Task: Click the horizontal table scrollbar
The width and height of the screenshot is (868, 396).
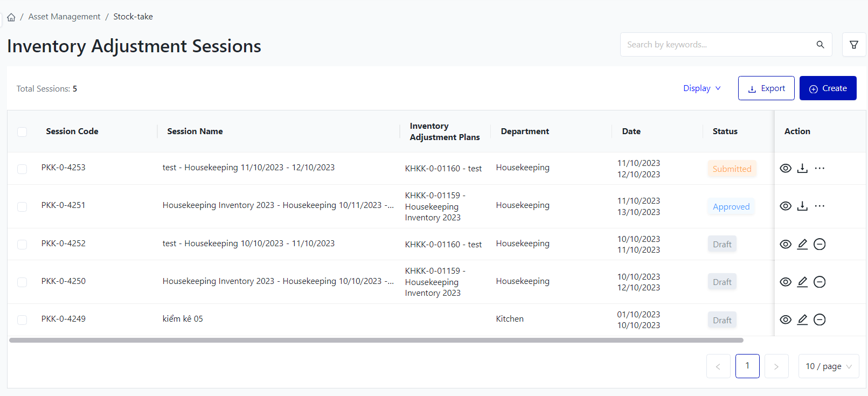Action: coord(376,341)
